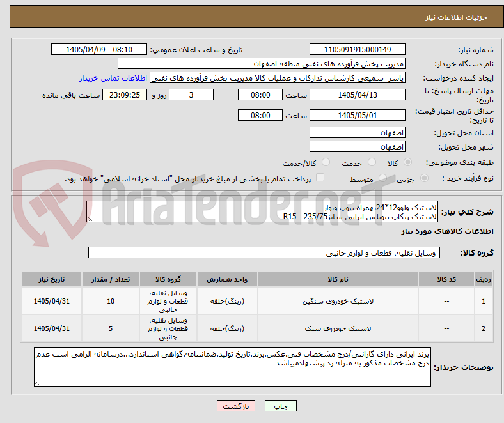Toggle the اسناد خزانه اسلامی payment checkbox
The image size is (504, 423).
click(320, 178)
